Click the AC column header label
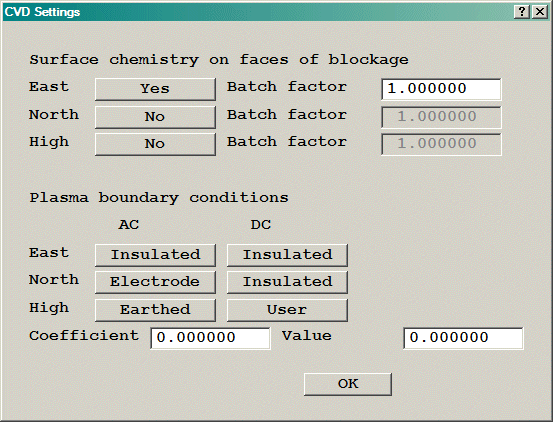The height and width of the screenshot is (422, 553). point(129,225)
